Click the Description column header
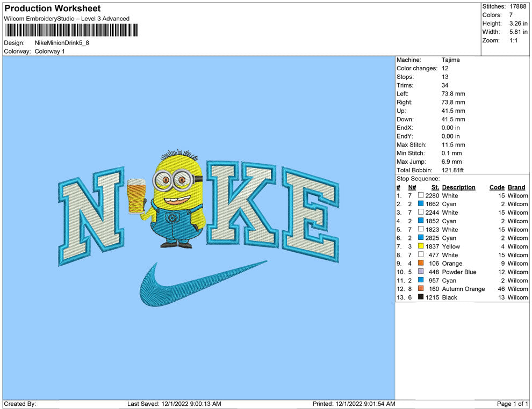Viewport: 532px width, 409px height. pos(458,187)
